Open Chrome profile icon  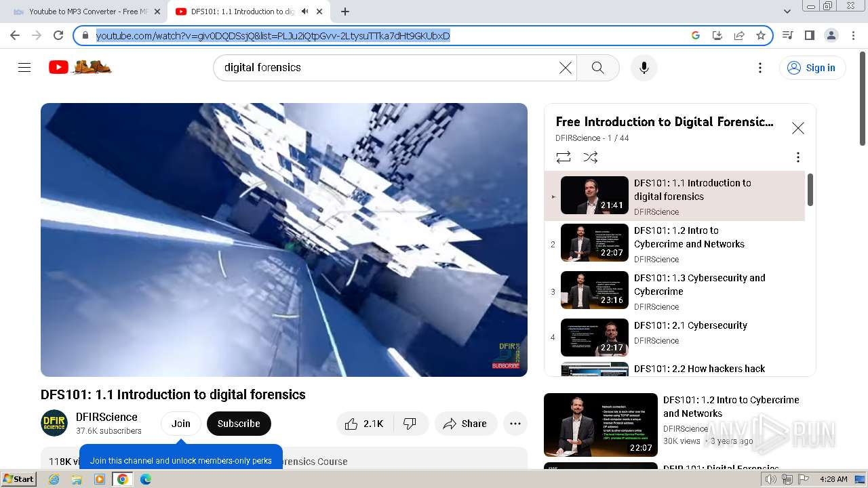coord(831,35)
